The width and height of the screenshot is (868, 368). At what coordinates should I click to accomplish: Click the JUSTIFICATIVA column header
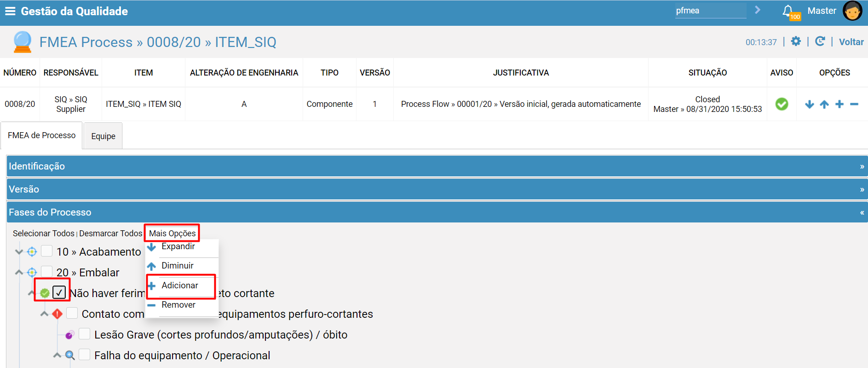point(521,73)
